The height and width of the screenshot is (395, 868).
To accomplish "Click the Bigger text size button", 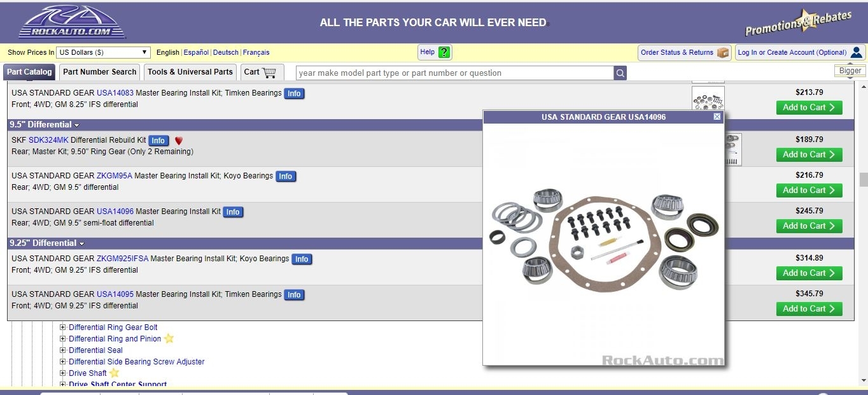I will pos(850,71).
